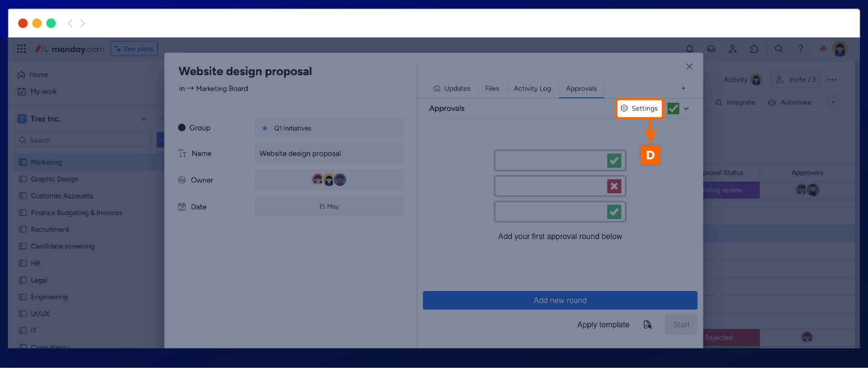This screenshot has height=368, width=868.
Task: Collapse the board header arrow
Action: pos(833,102)
